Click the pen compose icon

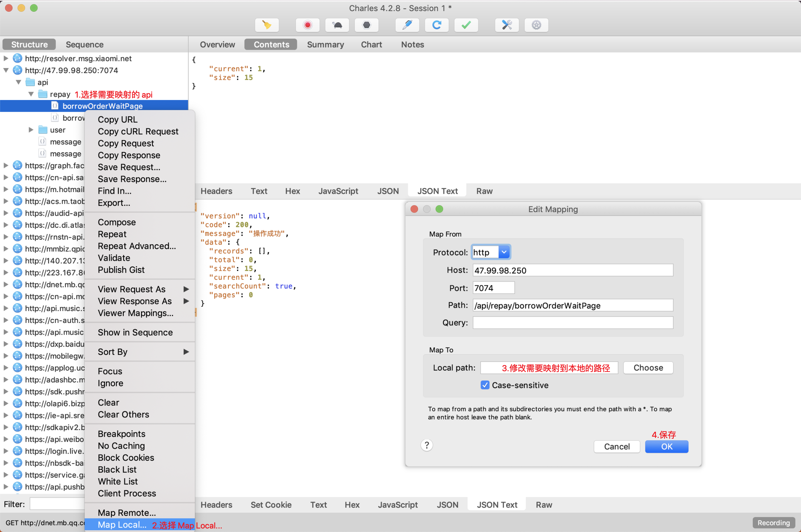pos(407,25)
